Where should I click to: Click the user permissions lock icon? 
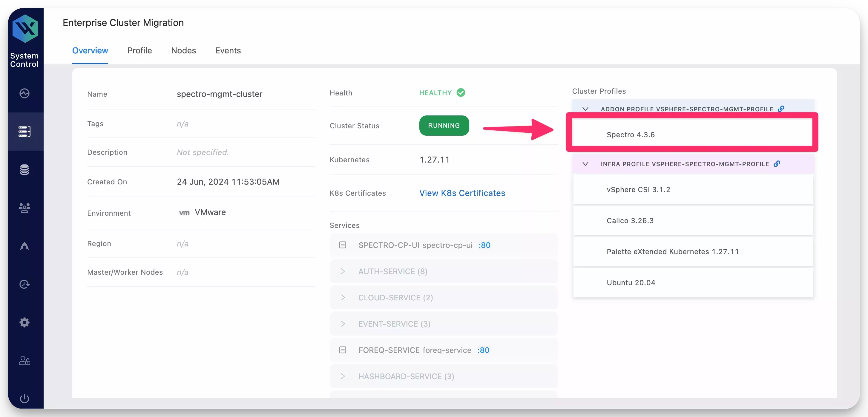(x=24, y=360)
